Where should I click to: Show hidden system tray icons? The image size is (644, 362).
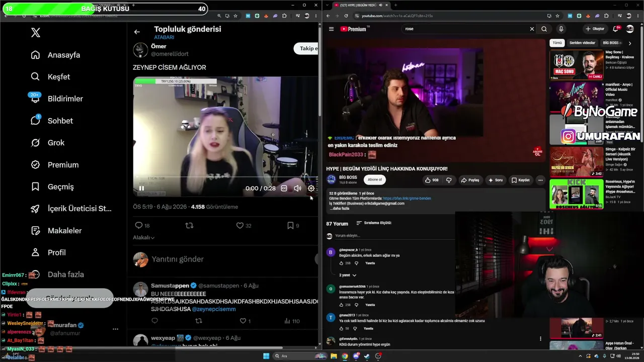pos(579,356)
